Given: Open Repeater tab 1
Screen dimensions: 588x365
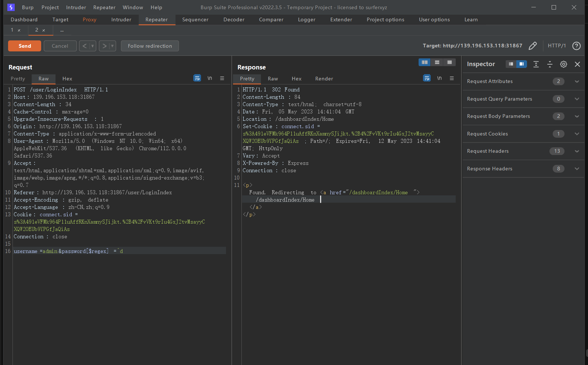Looking at the screenshot, I should tap(12, 30).
